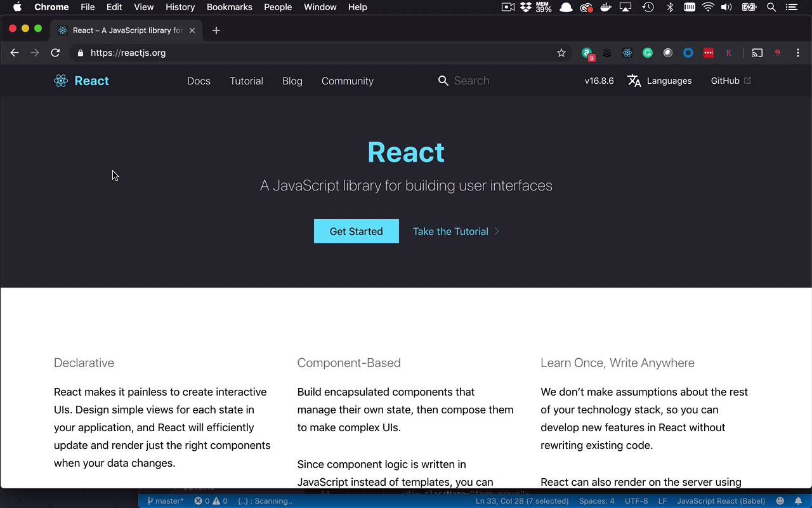
Task: Open the blue ring extension icon
Action: 688,53
